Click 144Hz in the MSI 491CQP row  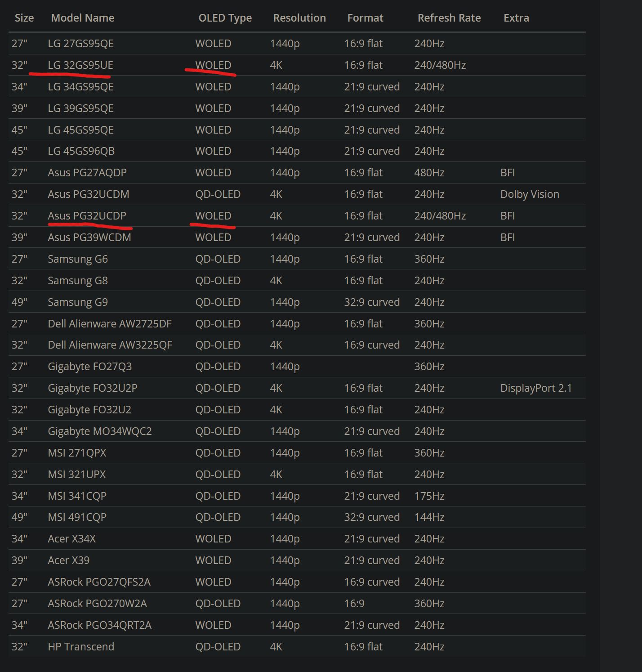[x=429, y=517]
